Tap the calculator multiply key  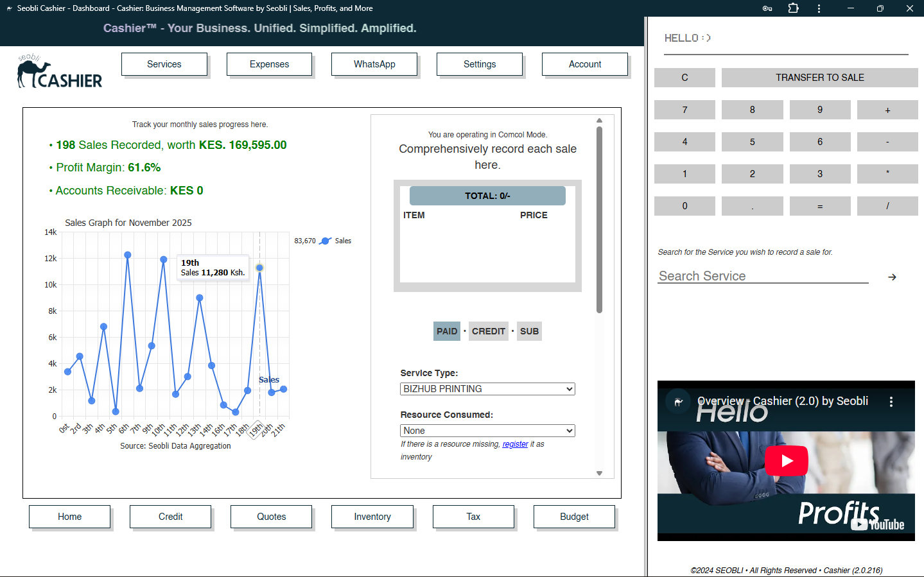(x=887, y=174)
